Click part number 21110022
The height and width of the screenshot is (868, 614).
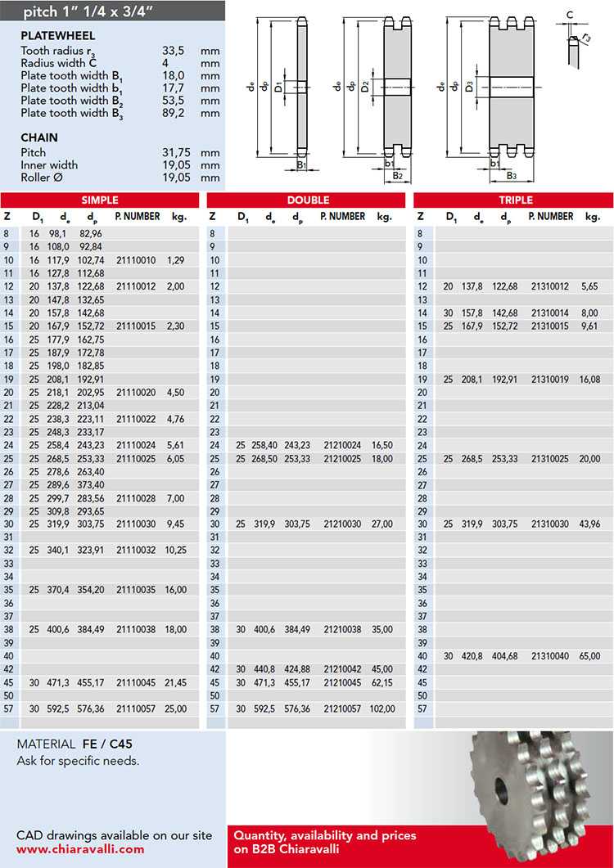[136, 419]
